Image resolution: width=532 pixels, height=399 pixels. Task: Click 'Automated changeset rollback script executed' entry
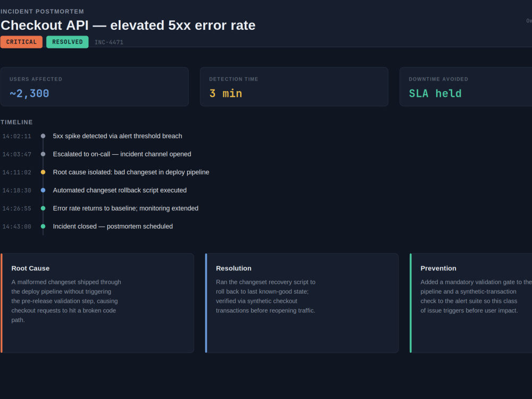[x=120, y=190]
